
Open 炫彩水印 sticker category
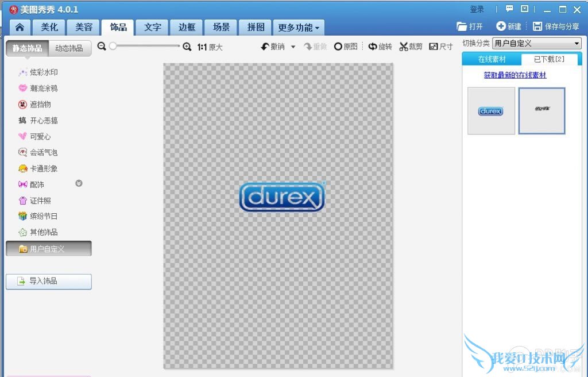pos(38,72)
